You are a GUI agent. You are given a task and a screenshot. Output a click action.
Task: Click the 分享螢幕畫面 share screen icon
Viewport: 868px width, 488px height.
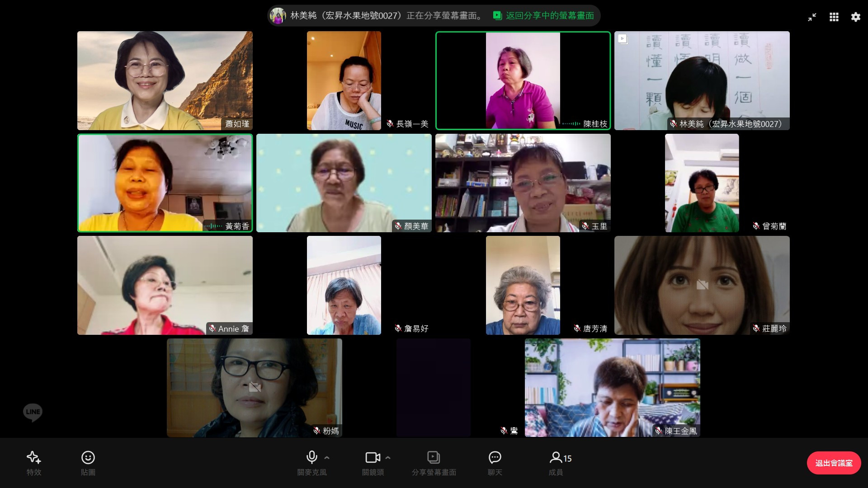point(433,458)
